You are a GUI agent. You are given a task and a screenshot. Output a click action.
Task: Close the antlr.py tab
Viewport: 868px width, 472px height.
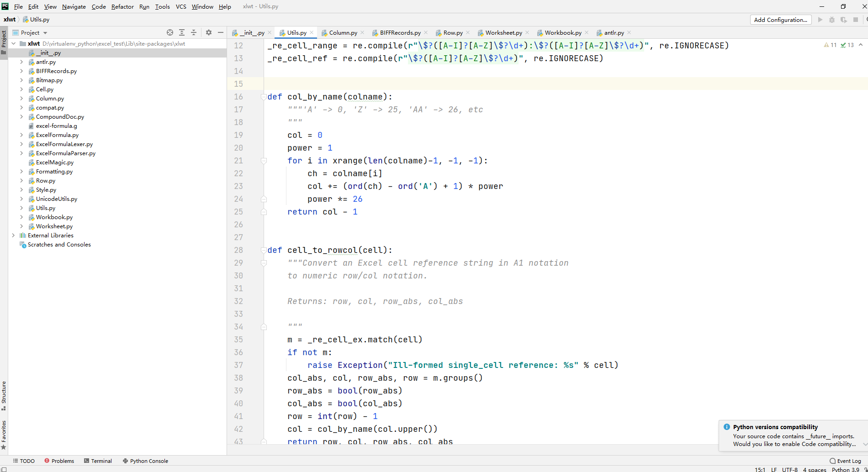(629, 32)
